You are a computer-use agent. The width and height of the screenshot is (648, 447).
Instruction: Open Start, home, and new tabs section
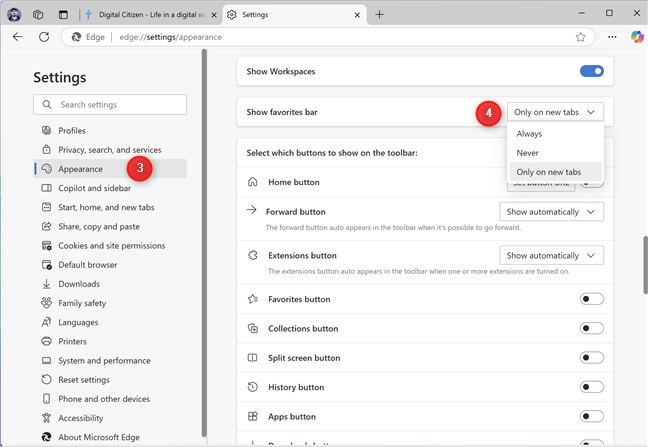pos(110,207)
